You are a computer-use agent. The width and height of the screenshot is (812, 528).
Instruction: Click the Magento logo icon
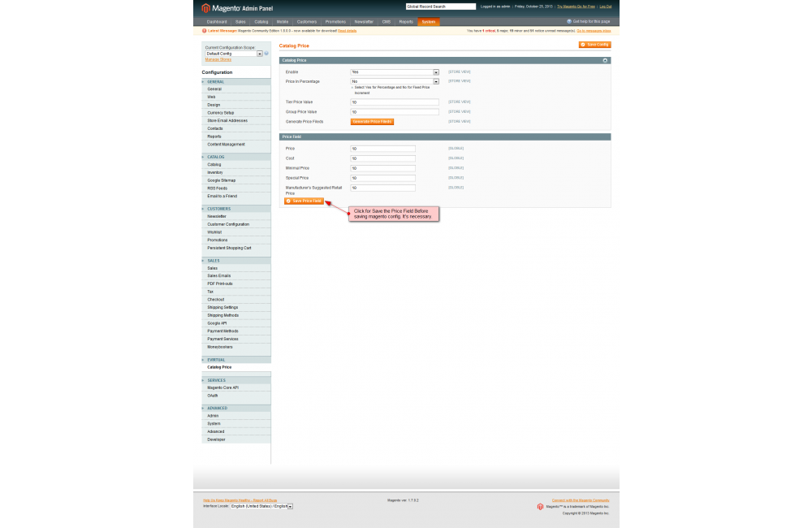(x=205, y=8)
